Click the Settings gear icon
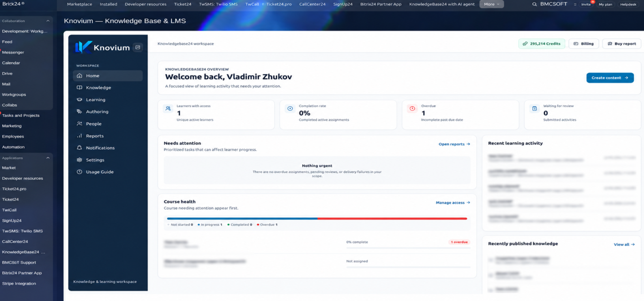 coord(79,160)
